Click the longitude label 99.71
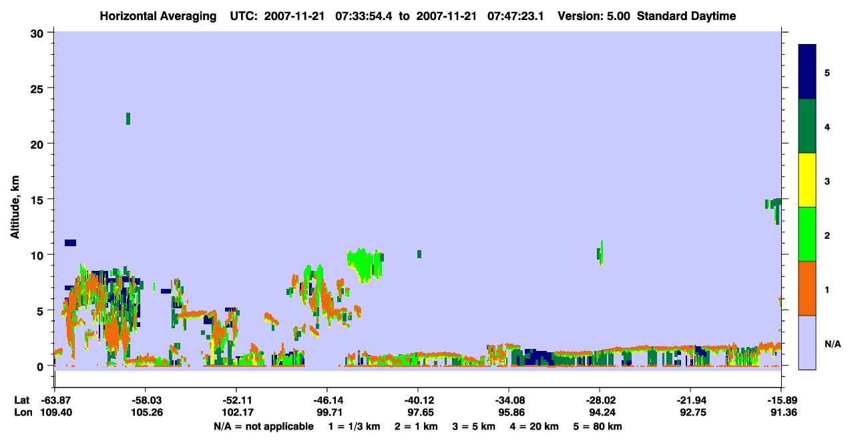Viewport: 868px width, 445px height. tap(327, 412)
